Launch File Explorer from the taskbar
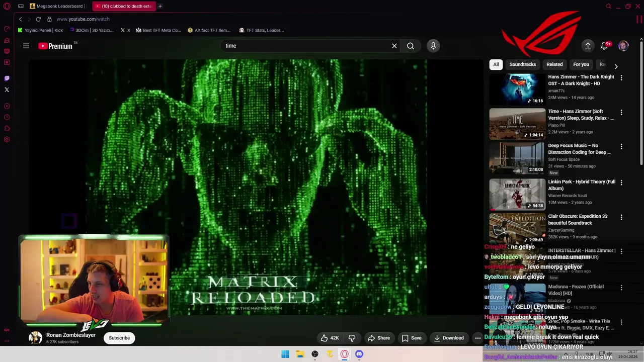This screenshot has width=644, height=362. tap(300, 354)
